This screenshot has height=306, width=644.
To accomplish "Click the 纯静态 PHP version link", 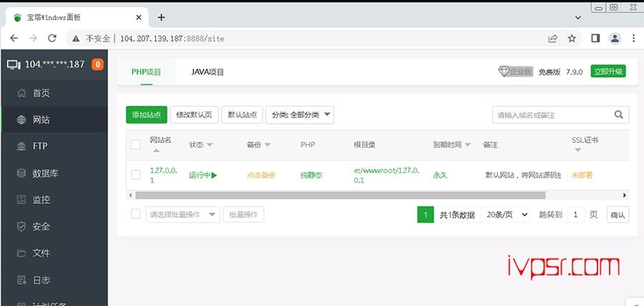I will point(311,175).
